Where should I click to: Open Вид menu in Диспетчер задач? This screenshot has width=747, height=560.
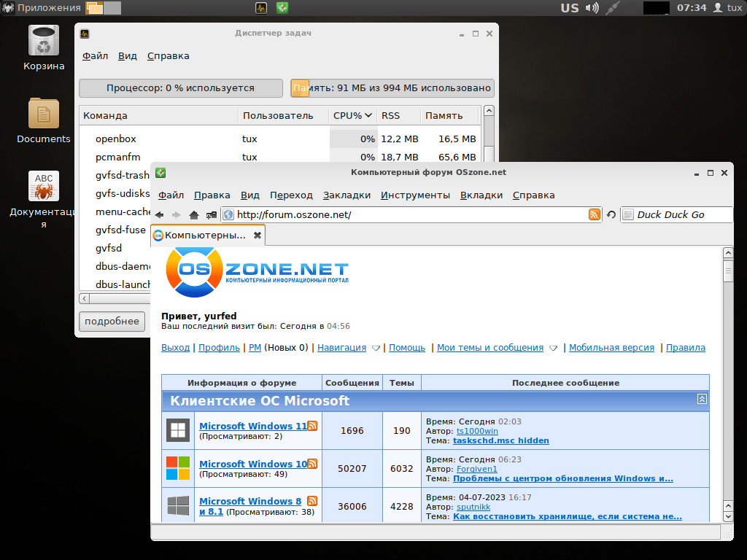pos(127,55)
